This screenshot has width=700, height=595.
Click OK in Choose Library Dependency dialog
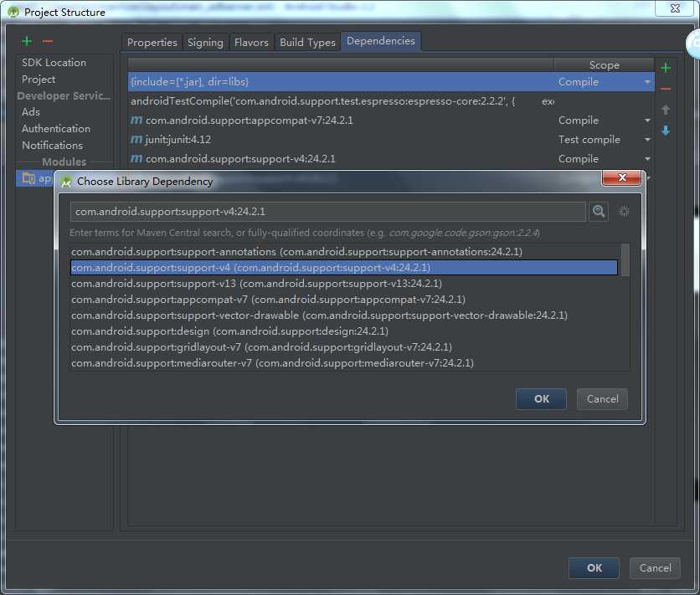click(542, 398)
